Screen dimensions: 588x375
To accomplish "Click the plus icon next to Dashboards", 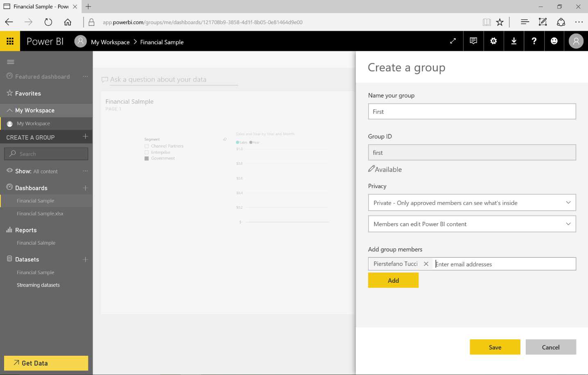I will (85, 188).
